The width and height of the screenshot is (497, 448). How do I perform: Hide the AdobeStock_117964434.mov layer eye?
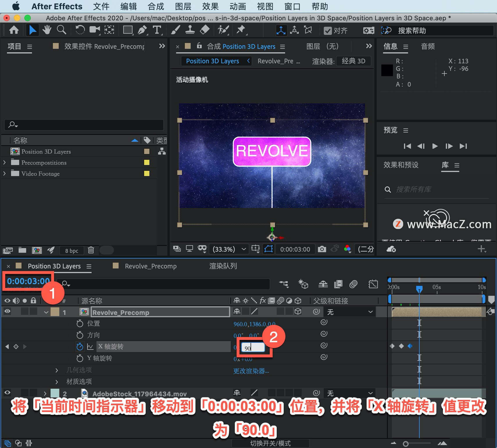pyautogui.click(x=8, y=393)
